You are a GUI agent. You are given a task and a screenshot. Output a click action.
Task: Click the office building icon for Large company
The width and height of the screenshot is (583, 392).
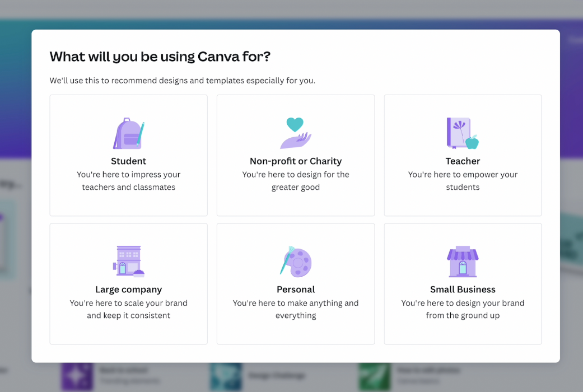(128, 260)
